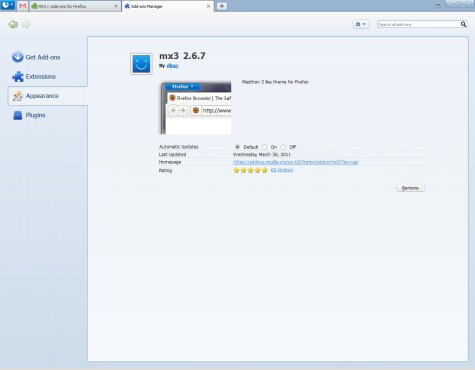Select Default for automatic updates
475x370 pixels.
[x=237, y=147]
